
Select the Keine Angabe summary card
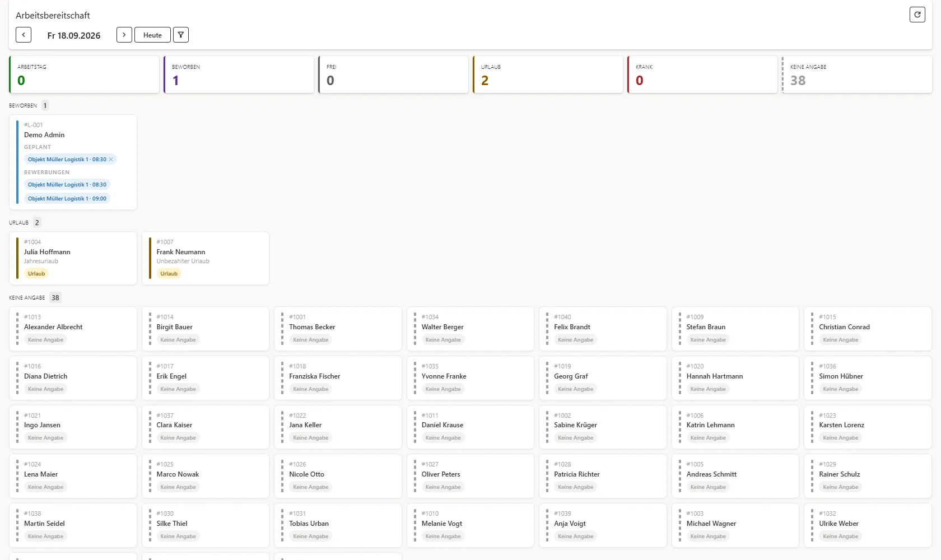[x=857, y=74]
